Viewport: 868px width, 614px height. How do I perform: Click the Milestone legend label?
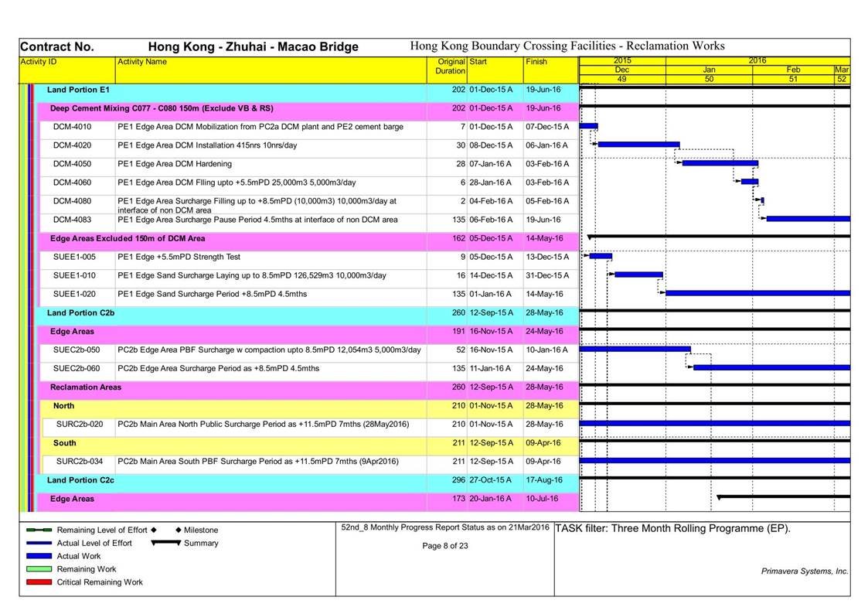point(201,530)
